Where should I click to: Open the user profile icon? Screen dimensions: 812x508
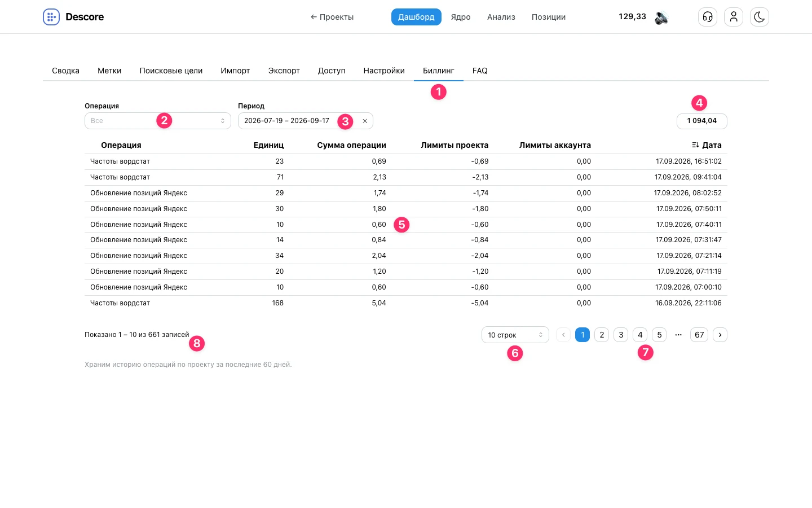tap(734, 17)
